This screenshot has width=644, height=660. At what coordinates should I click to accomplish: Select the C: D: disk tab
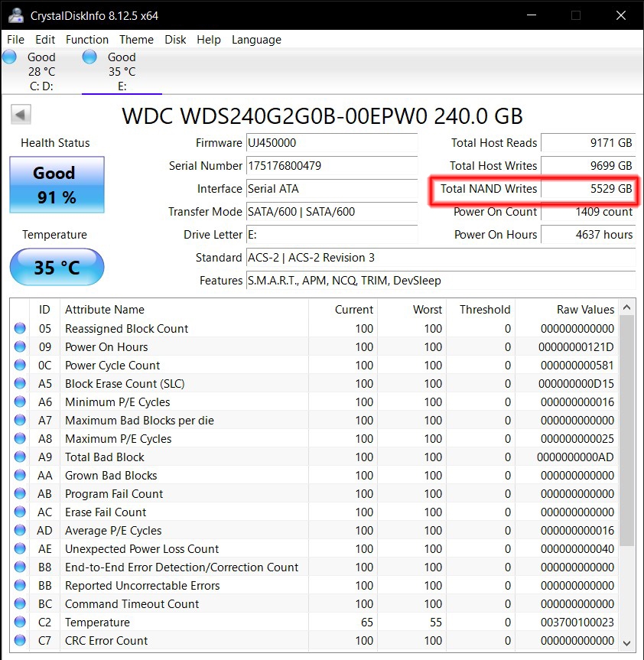pyautogui.click(x=41, y=72)
